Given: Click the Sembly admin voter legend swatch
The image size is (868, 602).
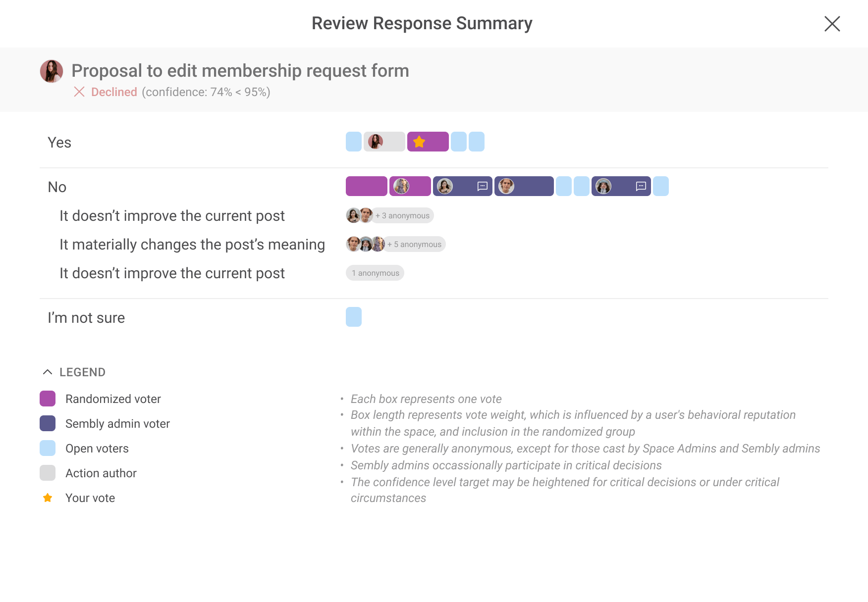Looking at the screenshot, I should pos(48,423).
